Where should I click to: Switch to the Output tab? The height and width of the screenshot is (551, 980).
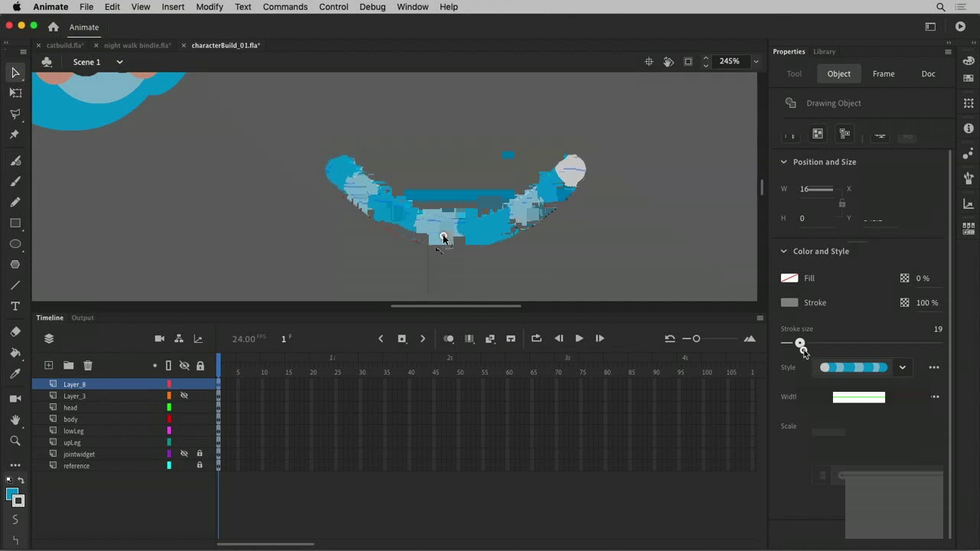pyautogui.click(x=83, y=318)
